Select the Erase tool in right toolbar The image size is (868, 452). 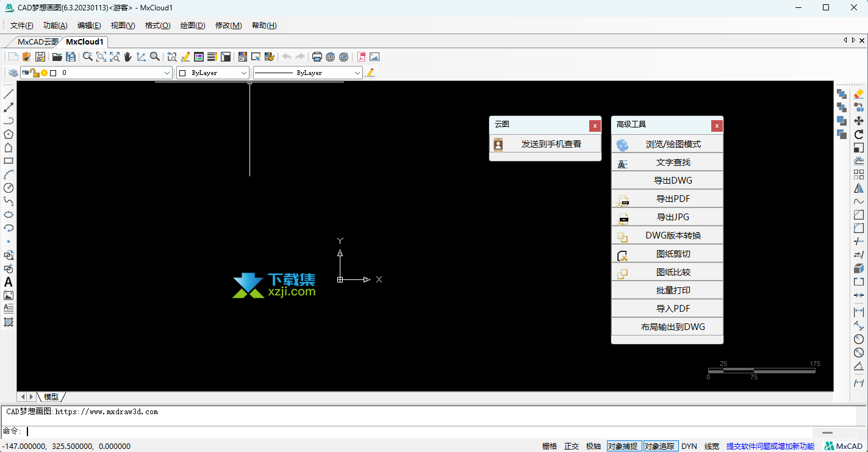coord(859,94)
